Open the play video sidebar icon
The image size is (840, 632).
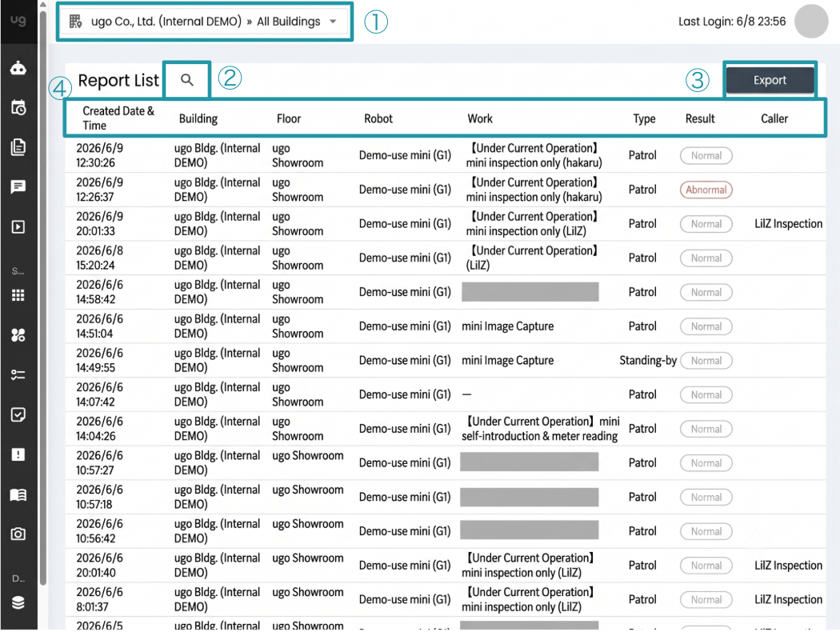18,227
